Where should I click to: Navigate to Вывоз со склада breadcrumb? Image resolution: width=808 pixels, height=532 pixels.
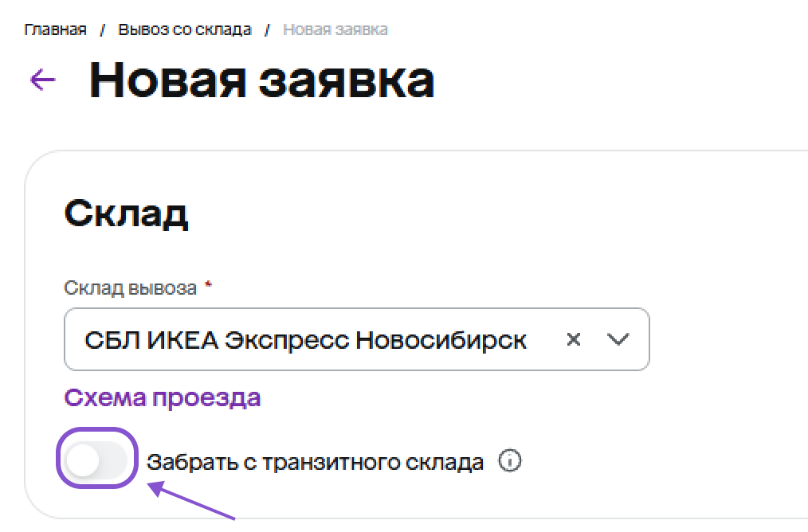point(185,30)
